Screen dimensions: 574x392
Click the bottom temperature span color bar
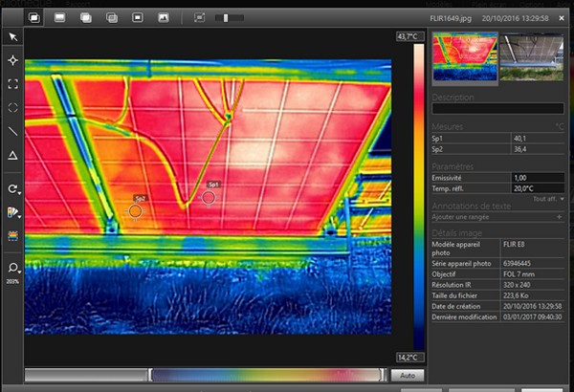(x=266, y=375)
